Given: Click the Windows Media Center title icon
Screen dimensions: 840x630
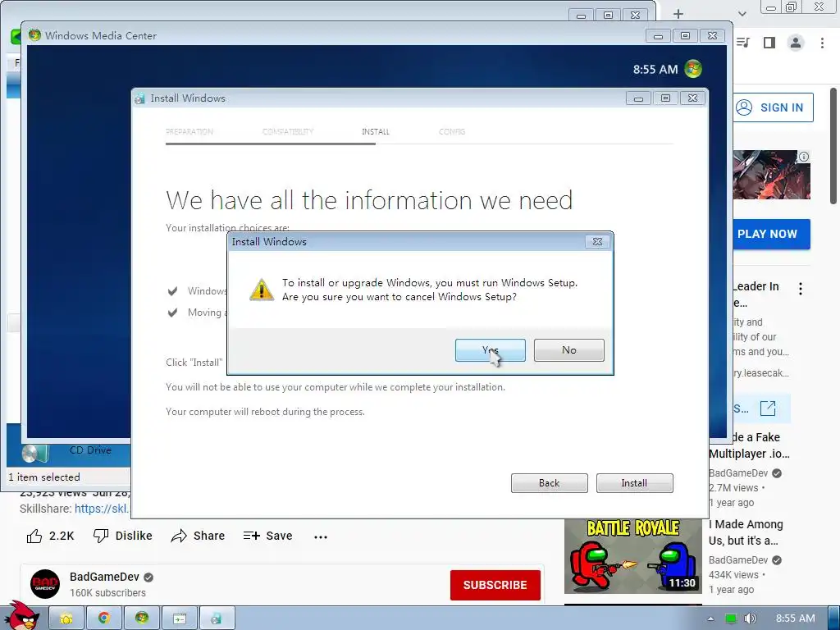Looking at the screenshot, I should pos(34,35).
